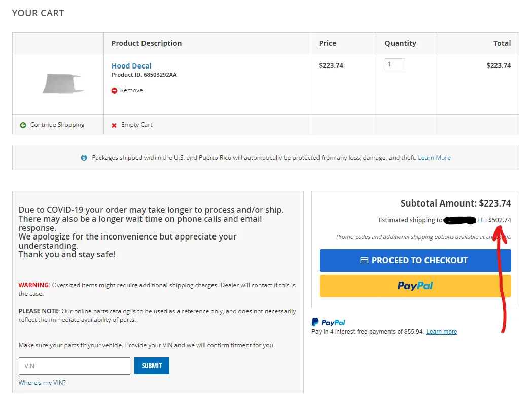This screenshot has height=410, width=532.
Task: Focus the VIN input field
Action: click(75, 366)
